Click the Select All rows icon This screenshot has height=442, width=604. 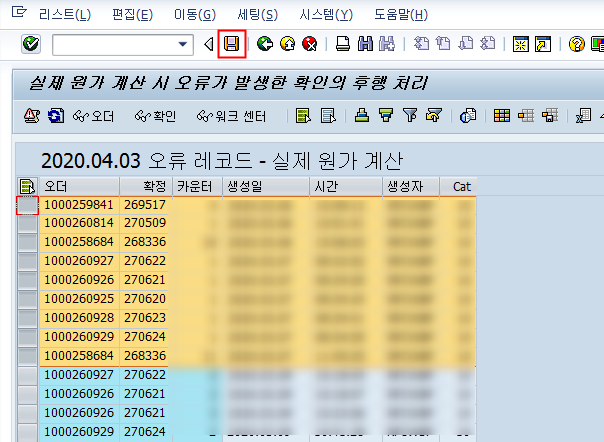pyautogui.click(x=303, y=116)
